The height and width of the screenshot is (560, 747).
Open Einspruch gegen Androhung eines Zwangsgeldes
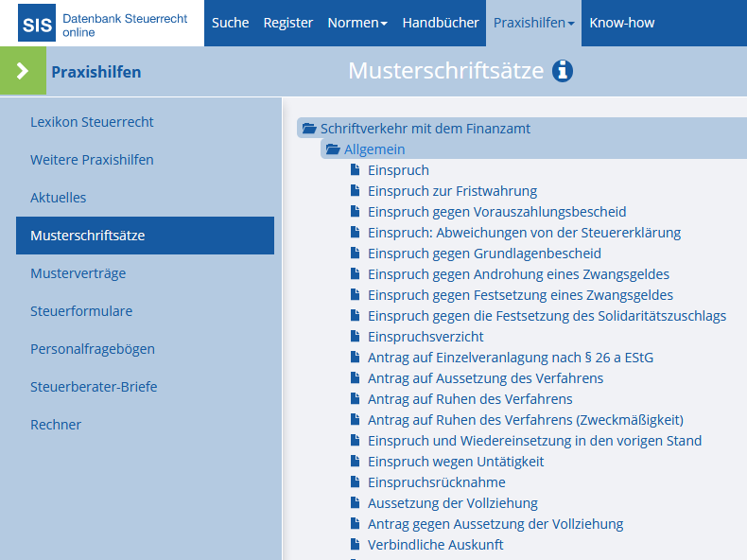[518, 274]
